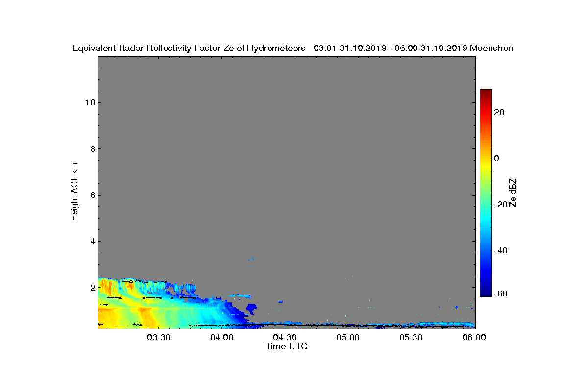Click the '03:30' time tick label
The image size is (588, 392).
point(158,338)
